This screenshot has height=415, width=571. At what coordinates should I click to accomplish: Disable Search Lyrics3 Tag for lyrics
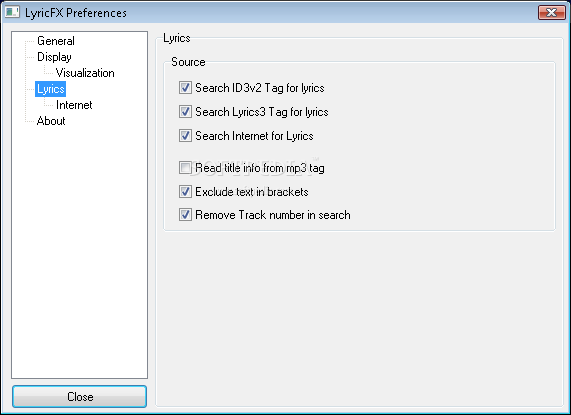(185, 112)
